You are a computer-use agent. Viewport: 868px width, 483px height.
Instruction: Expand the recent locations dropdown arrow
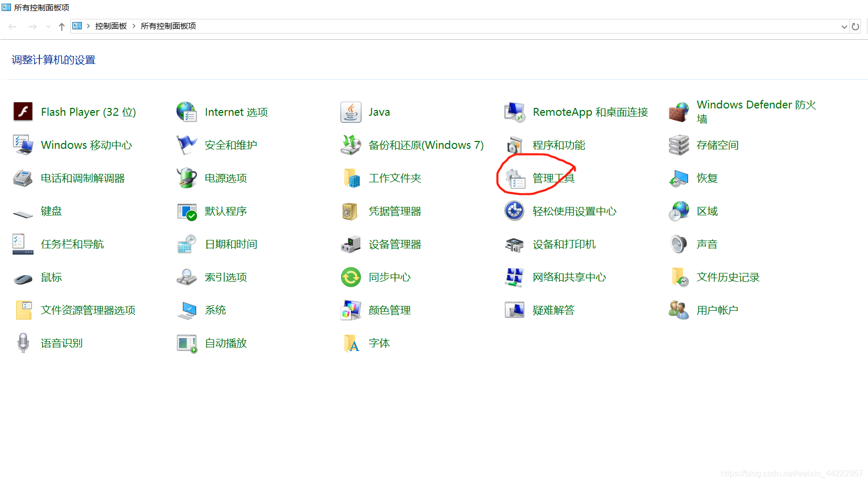(x=48, y=26)
